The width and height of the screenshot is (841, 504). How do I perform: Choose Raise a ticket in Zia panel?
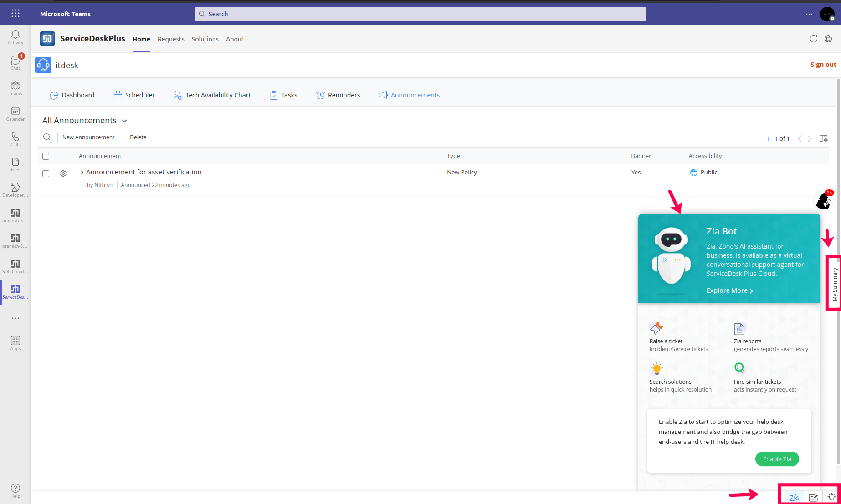click(x=679, y=337)
